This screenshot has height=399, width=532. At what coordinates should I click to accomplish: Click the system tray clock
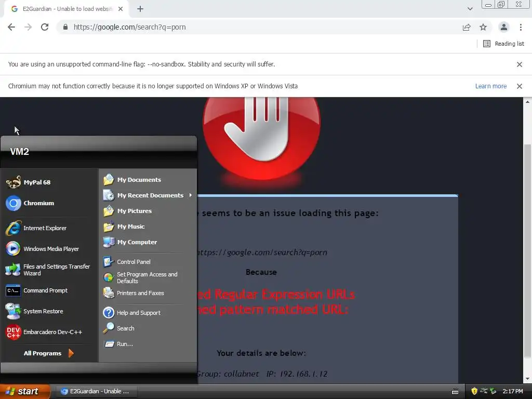(513, 391)
